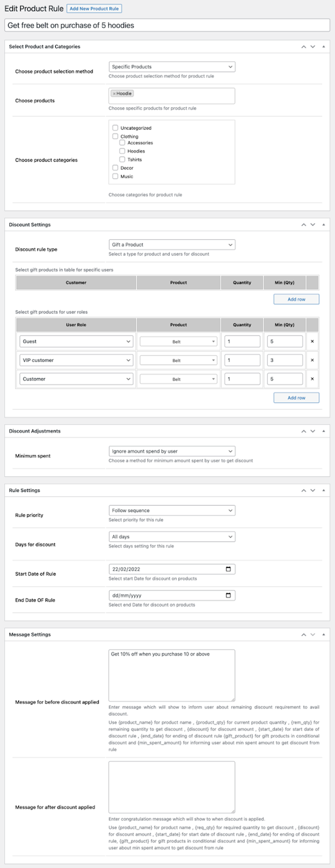Remove the Guest row with X icon
This screenshot has height=868, width=335.
[312, 341]
